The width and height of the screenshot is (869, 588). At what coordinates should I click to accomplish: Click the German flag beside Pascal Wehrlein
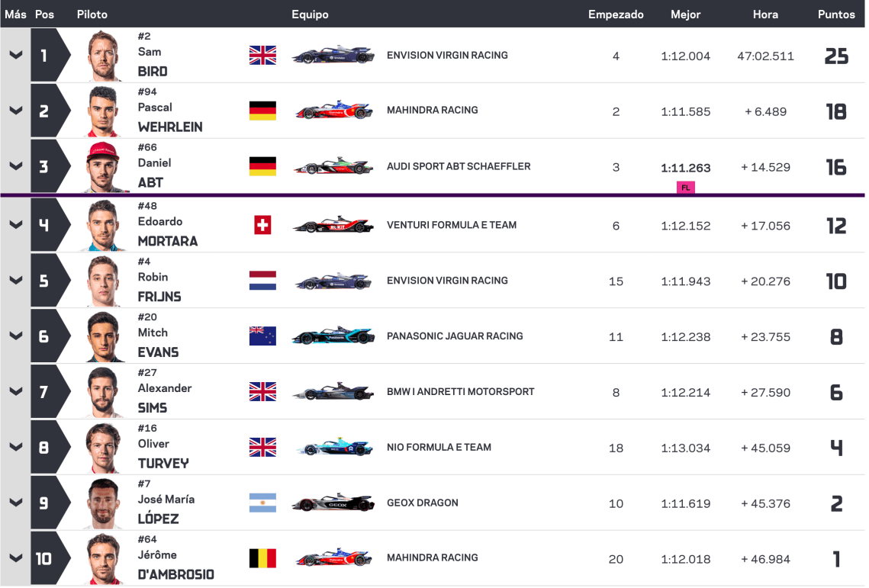262,111
